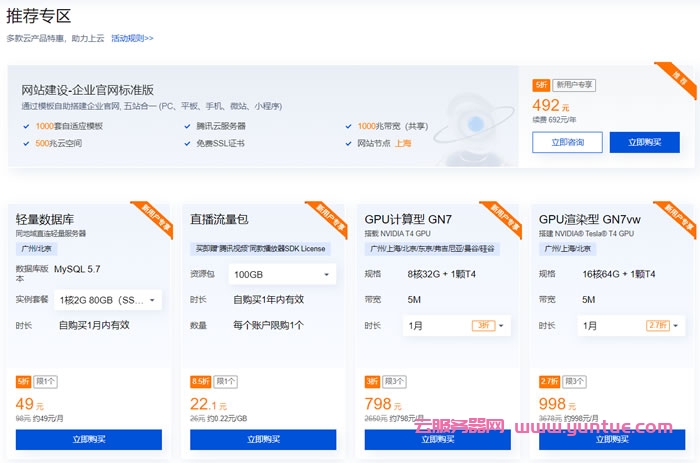700x463 pixels.
Task: Expand the 实例套餐 dropdown for 轻量数据库
Action: (109, 299)
